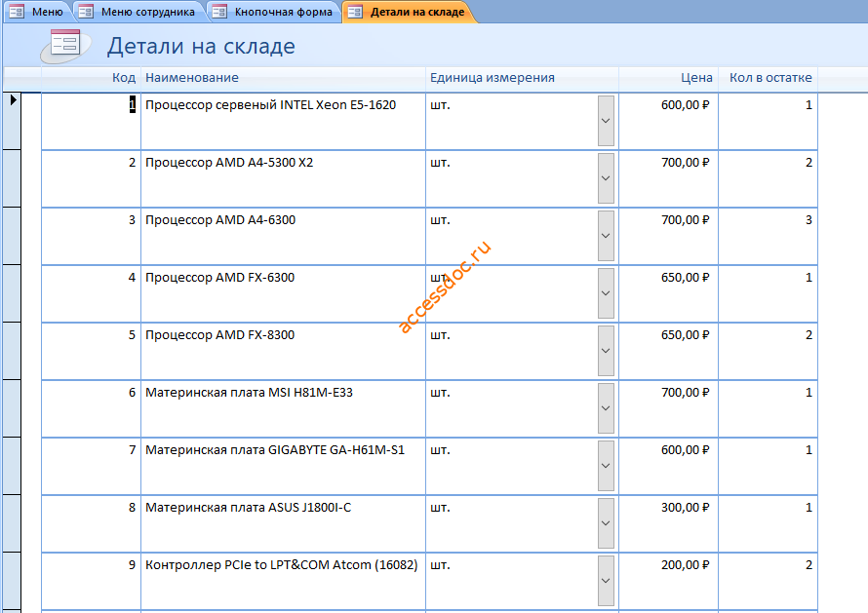Select the Детали на складе tab
The image size is (868, 613).
(409, 12)
